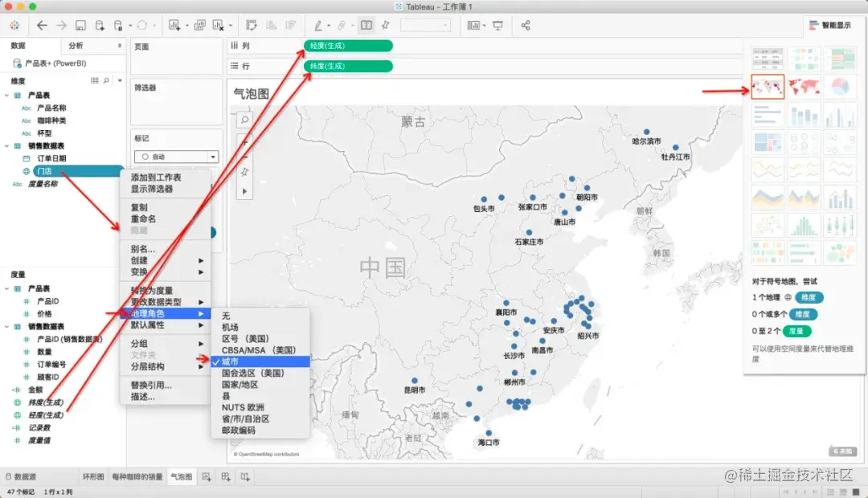Expand the 创建 submenu in context menu
Viewport: 868px width, 498px height.
[166, 260]
